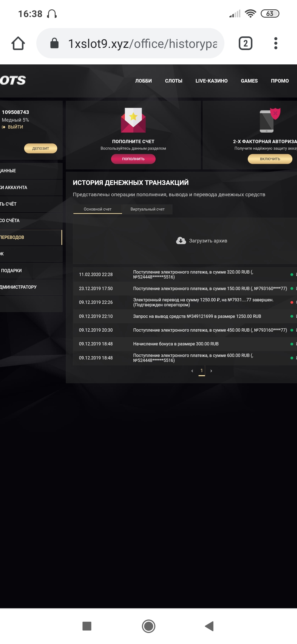Open the LIVE-КАЗИНО menu item

coord(211,81)
